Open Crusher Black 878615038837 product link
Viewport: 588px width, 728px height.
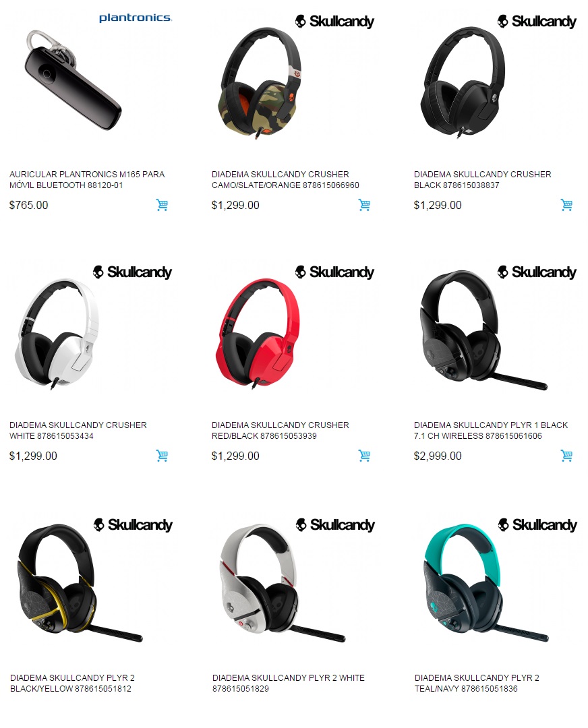(x=482, y=180)
